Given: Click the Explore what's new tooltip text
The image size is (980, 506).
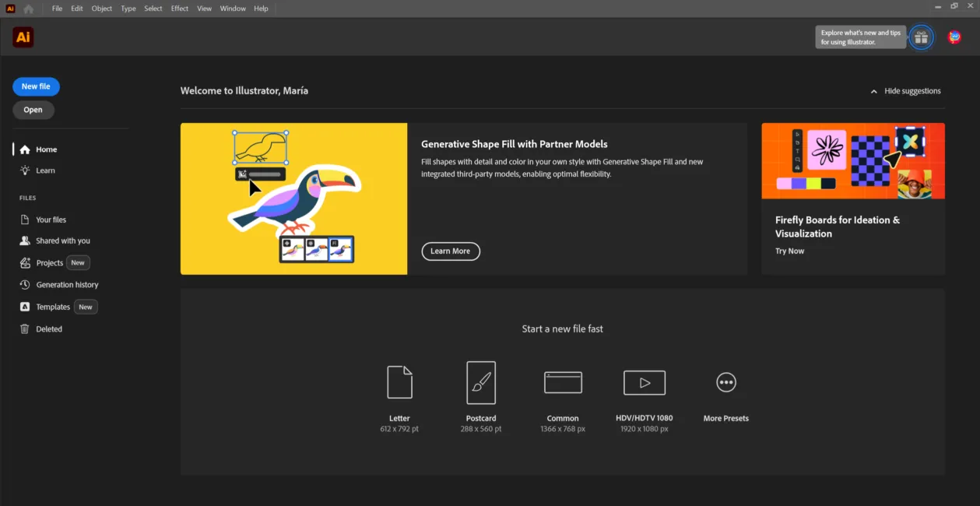Looking at the screenshot, I should point(861,37).
